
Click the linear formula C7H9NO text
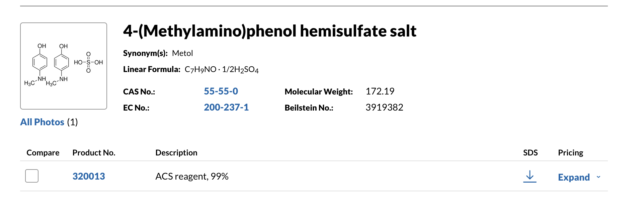(200, 70)
